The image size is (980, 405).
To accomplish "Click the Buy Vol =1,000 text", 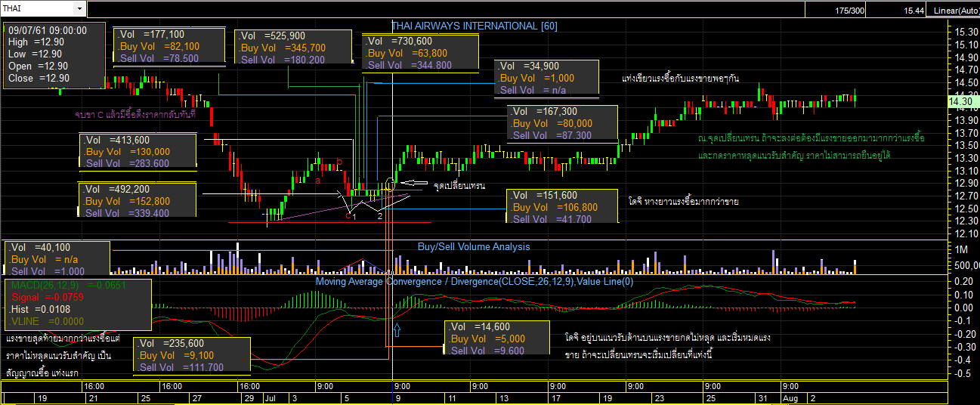I will coord(536,78).
